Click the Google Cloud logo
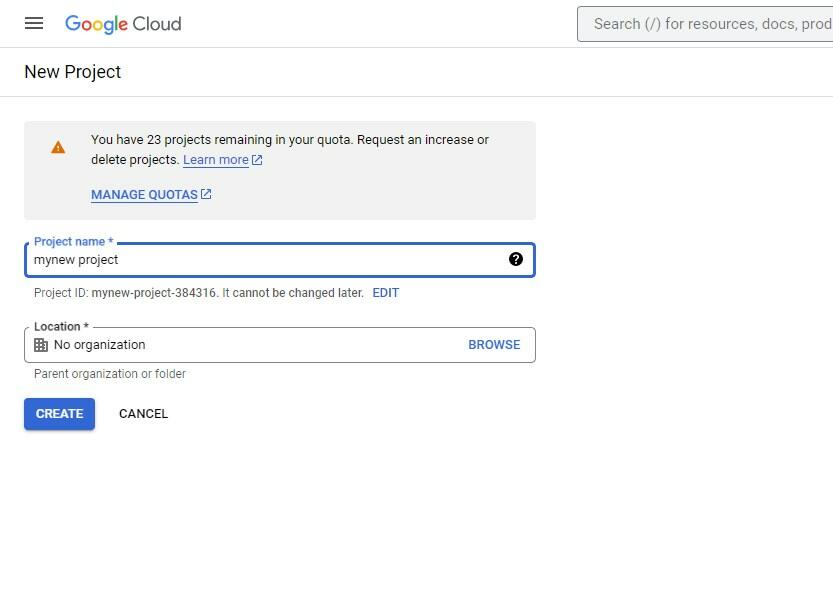Viewport: 833px width, 597px height. coord(122,23)
